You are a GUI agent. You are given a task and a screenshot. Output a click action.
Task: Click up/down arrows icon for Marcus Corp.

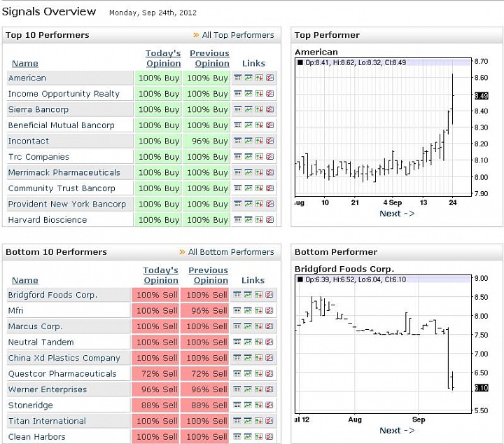(258, 326)
